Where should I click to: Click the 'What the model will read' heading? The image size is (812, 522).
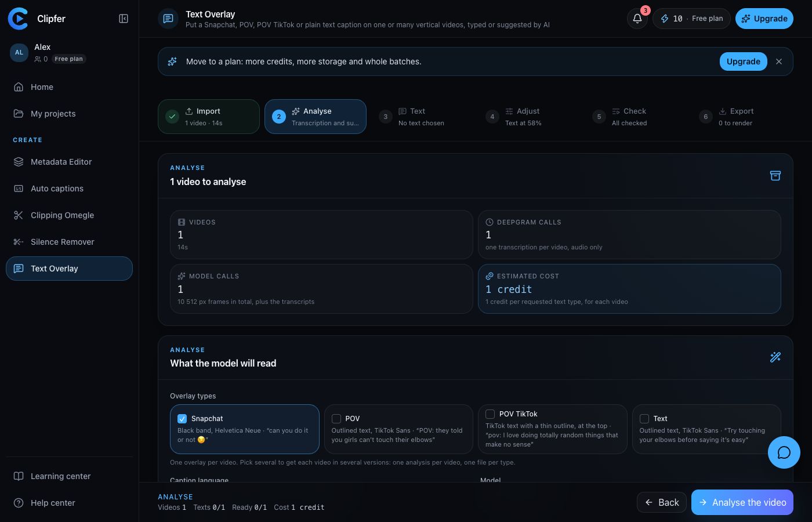click(x=223, y=363)
